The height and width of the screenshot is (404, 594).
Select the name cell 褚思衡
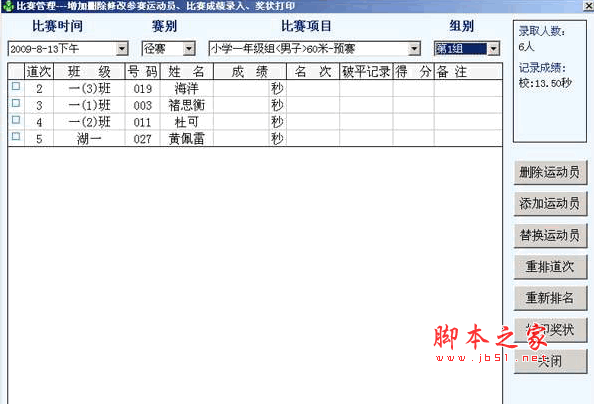[x=187, y=105]
